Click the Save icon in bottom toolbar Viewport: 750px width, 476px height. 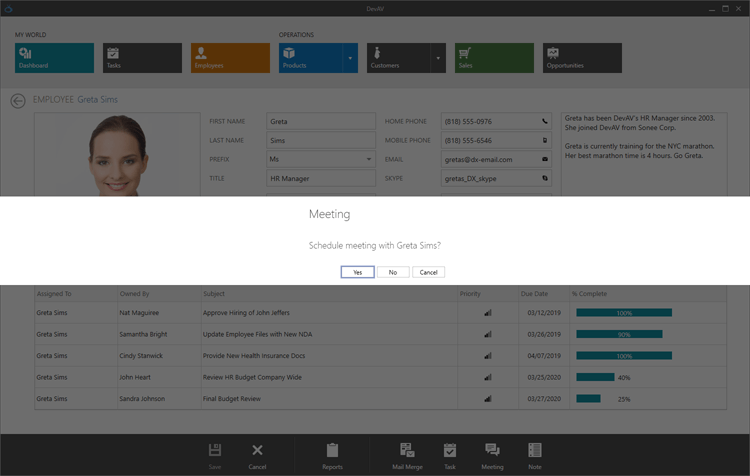coord(214,451)
